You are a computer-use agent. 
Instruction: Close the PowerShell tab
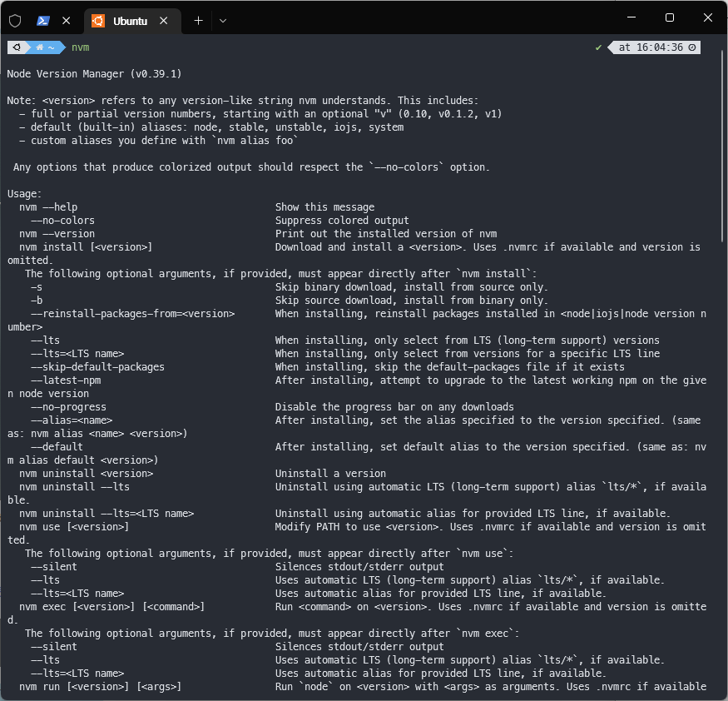[x=67, y=21]
